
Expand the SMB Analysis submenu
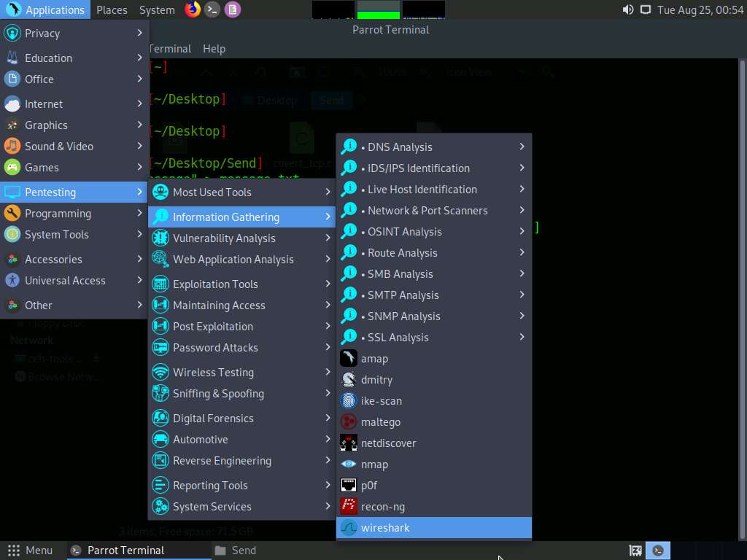(433, 274)
